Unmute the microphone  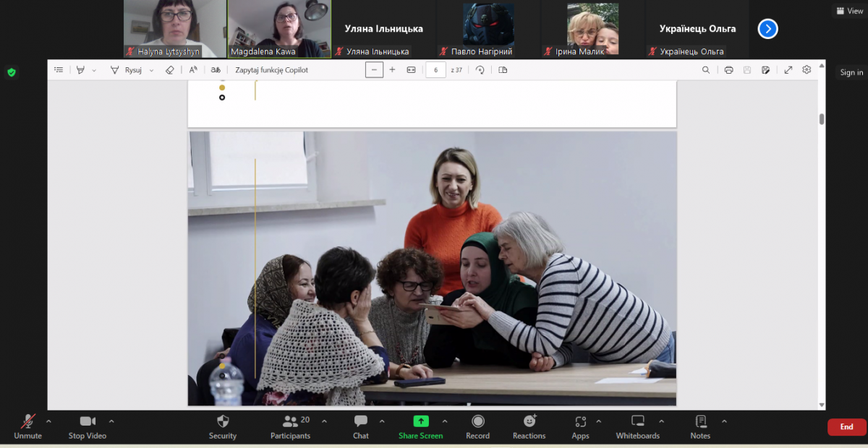point(27,426)
